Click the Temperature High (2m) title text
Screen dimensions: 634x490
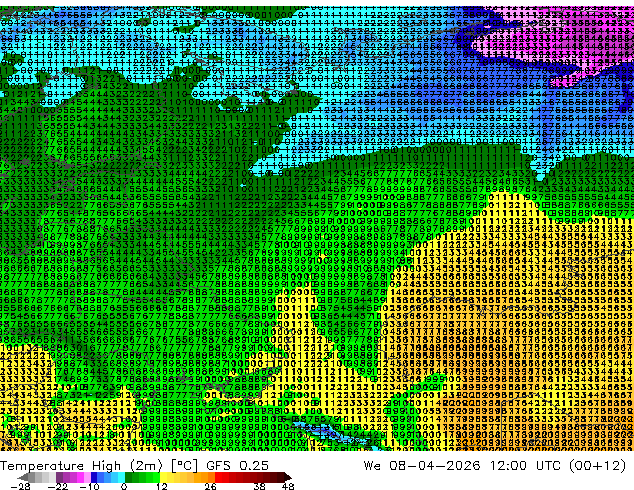(81, 466)
